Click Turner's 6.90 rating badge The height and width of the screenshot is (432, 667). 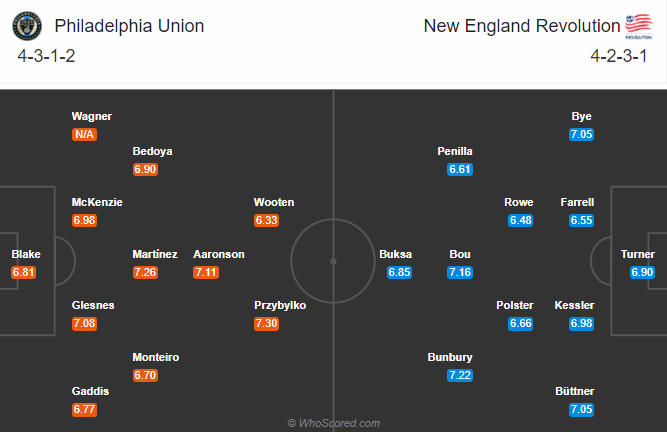coord(642,272)
